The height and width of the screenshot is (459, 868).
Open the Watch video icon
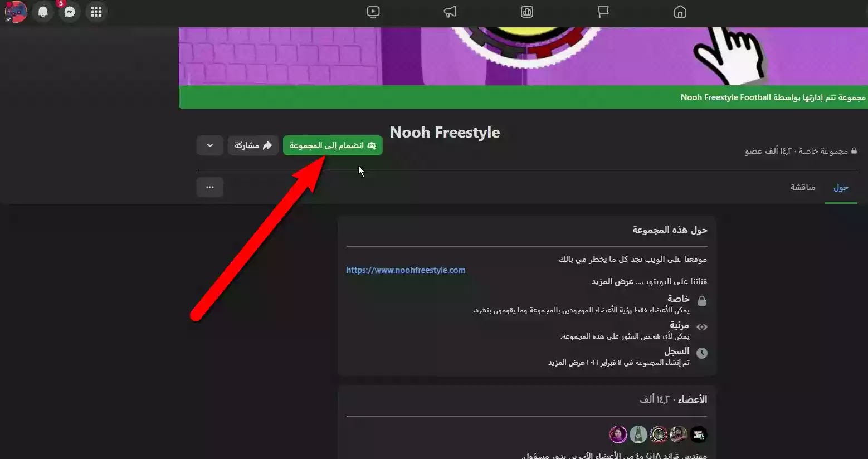click(373, 12)
